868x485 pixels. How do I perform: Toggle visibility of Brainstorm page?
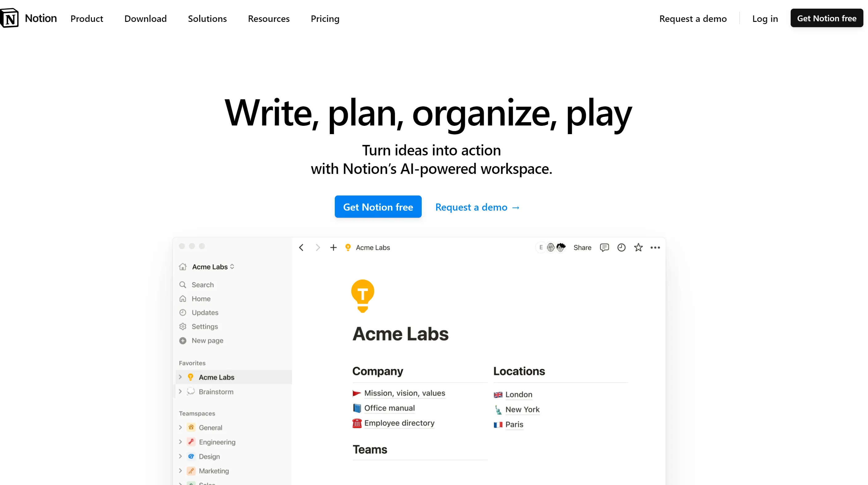181,391
